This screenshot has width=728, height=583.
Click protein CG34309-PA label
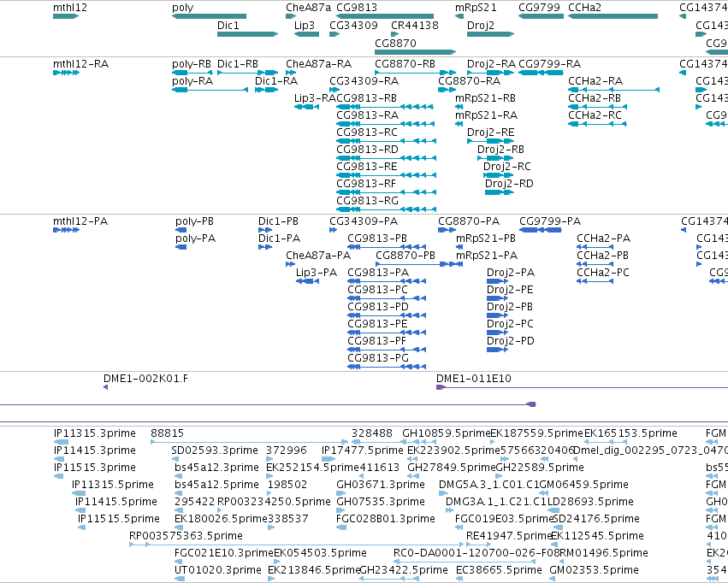(364, 221)
